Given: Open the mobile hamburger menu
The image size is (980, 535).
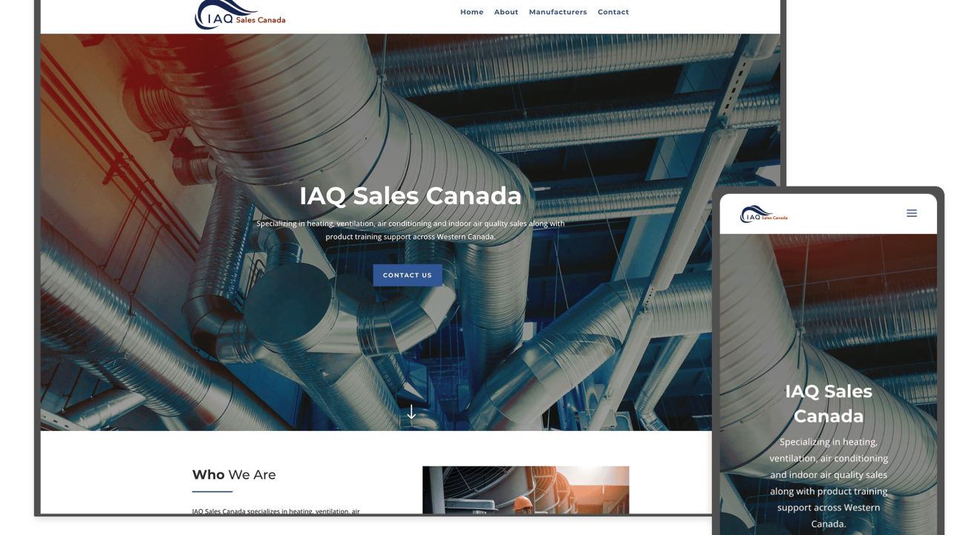Looking at the screenshot, I should pos(912,213).
